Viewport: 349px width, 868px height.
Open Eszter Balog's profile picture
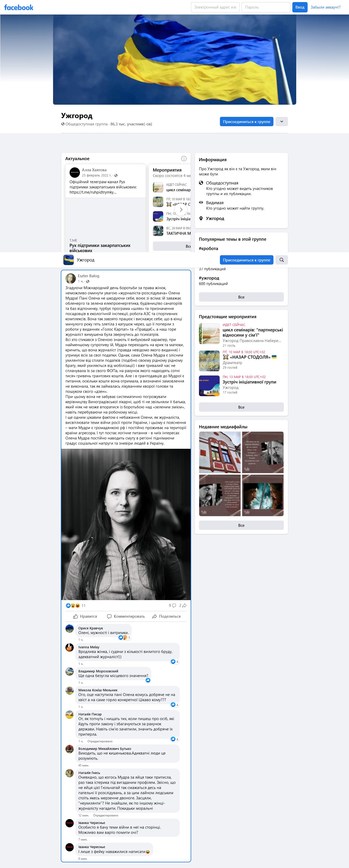coord(70,278)
